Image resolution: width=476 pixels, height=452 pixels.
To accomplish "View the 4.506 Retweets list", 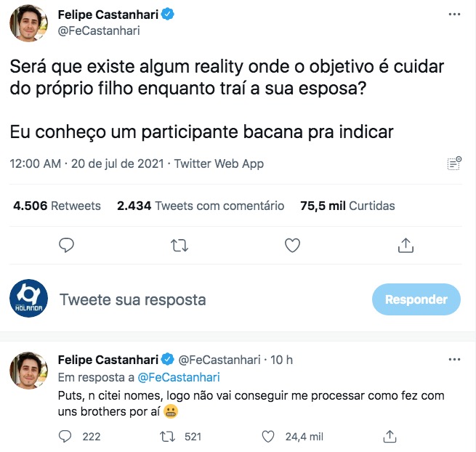I will tap(57, 206).
